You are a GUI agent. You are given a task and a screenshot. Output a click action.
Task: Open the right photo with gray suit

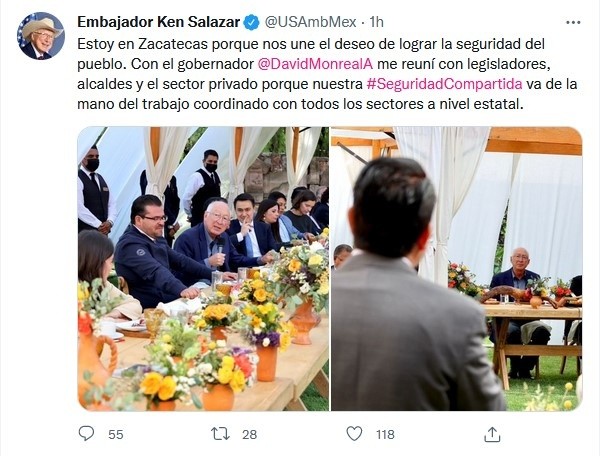[x=457, y=269]
